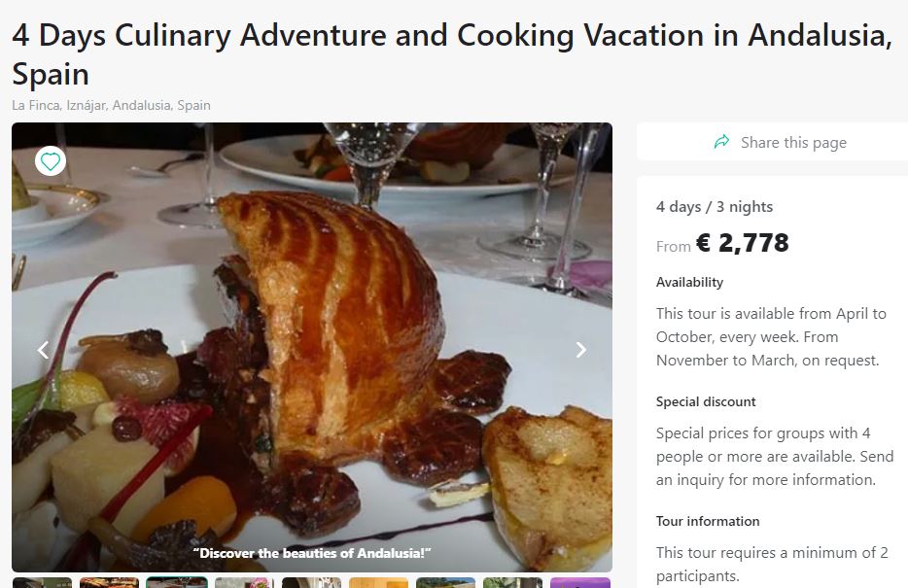This screenshot has width=908, height=588.
Task: Advance to next photo with right arrow
Action: pyautogui.click(x=580, y=350)
